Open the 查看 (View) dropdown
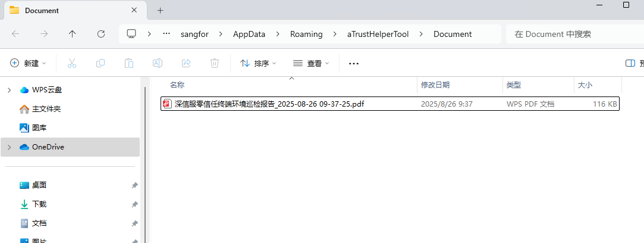This screenshot has height=243, width=644. [311, 63]
